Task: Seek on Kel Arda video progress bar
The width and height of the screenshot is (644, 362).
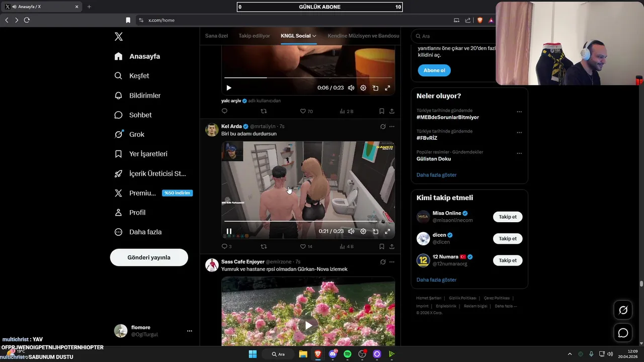Action: click(308, 221)
